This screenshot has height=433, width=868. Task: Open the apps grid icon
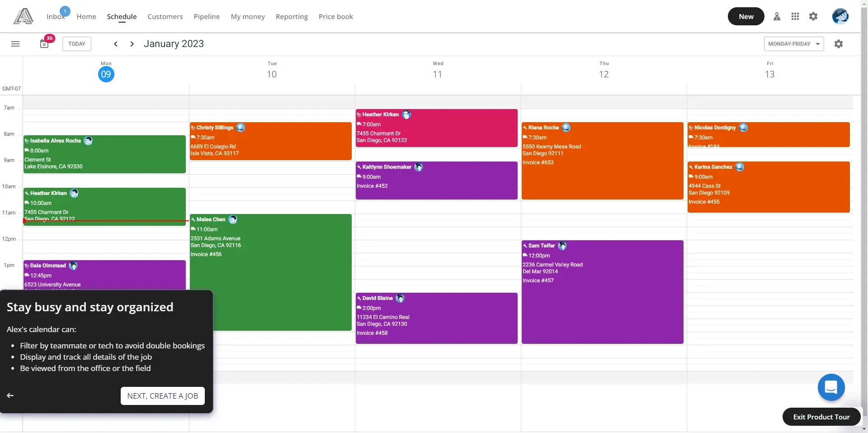pyautogui.click(x=795, y=16)
